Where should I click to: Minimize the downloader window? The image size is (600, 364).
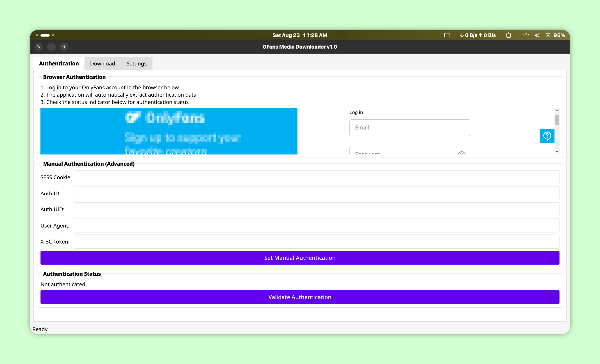coord(51,47)
